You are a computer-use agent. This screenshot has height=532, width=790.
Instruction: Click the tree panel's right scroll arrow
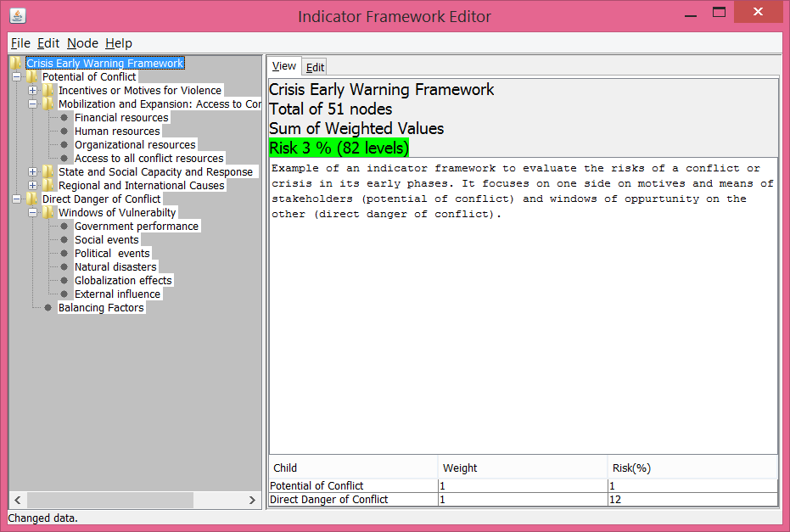pyautogui.click(x=252, y=500)
